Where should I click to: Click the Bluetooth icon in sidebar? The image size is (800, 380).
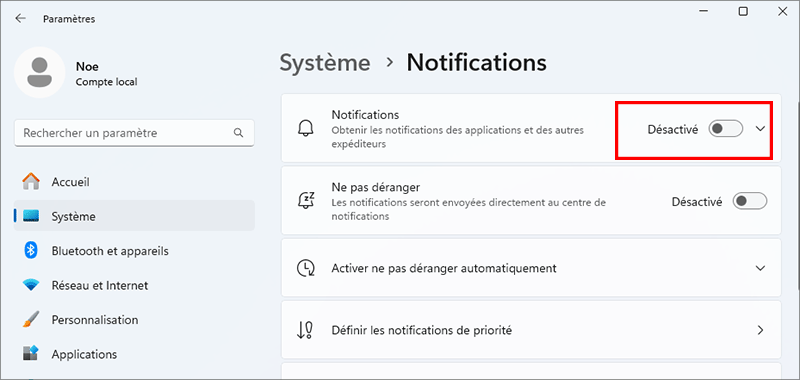tap(31, 250)
